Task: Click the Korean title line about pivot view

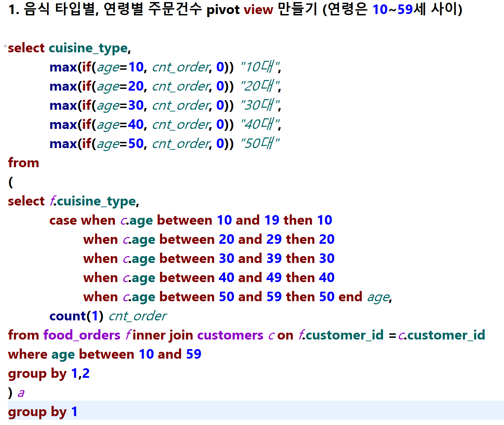Action: [235, 9]
